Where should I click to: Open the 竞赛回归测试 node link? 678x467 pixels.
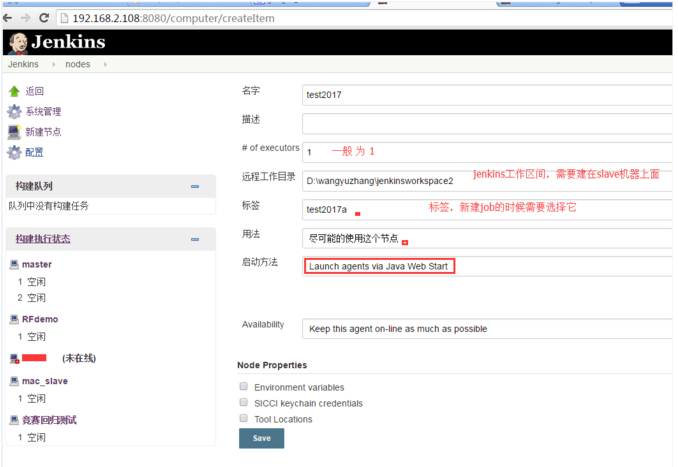(x=49, y=420)
